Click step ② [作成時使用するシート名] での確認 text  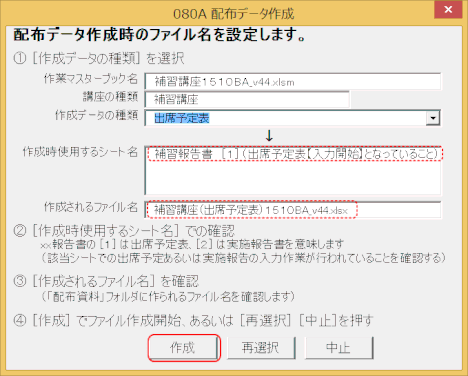(124, 231)
